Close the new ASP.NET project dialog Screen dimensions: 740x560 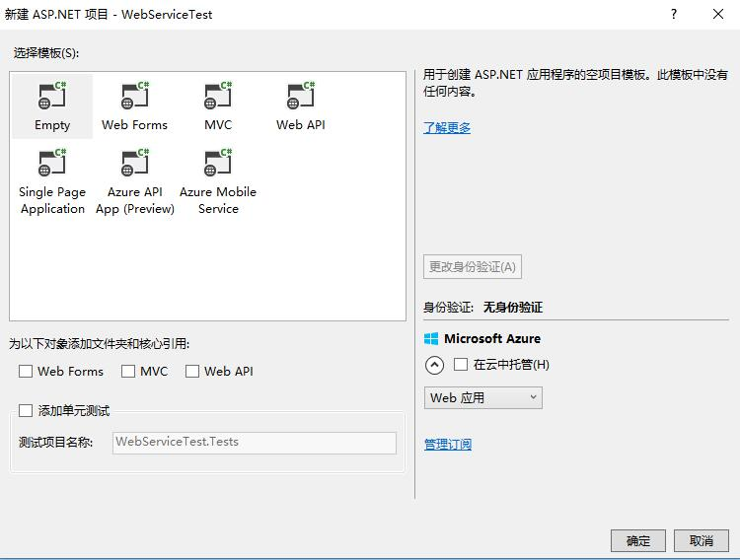(718, 14)
